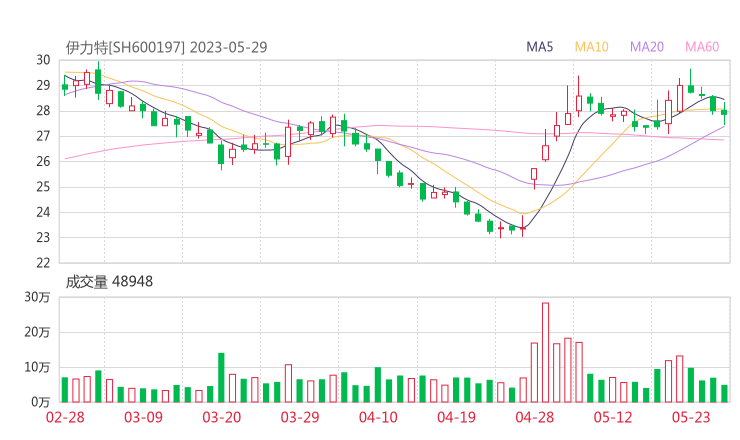Click the 0万 volume axis label
Viewport: 740px width, 440px height.
coord(41,402)
